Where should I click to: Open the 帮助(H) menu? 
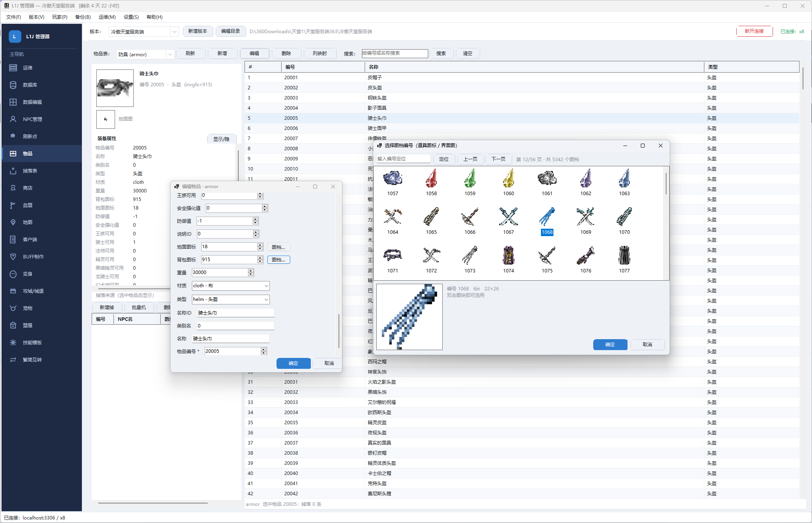tap(154, 17)
